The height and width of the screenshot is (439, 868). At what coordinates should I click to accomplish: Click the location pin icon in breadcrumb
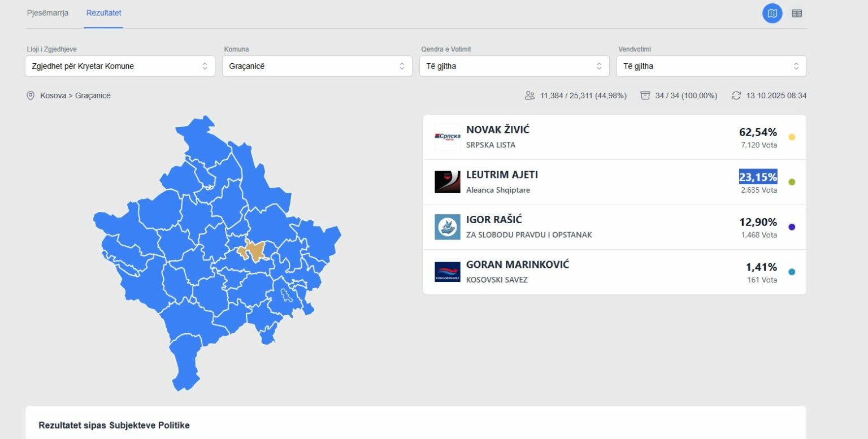coord(31,95)
